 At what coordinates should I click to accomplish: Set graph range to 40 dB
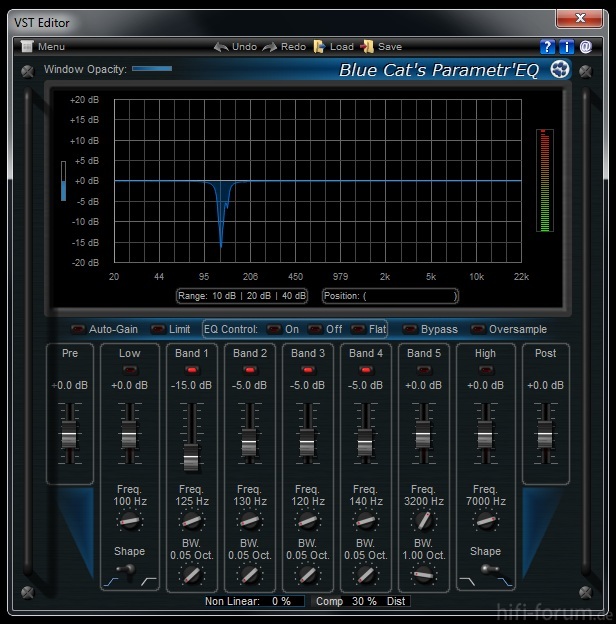[293, 296]
